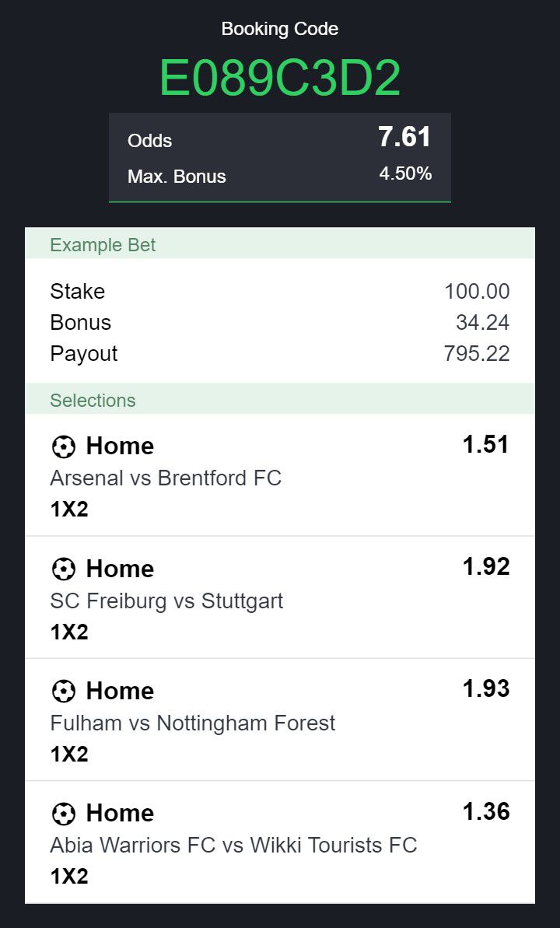
Task: Click the total odds value 7.61
Action: coord(404,137)
